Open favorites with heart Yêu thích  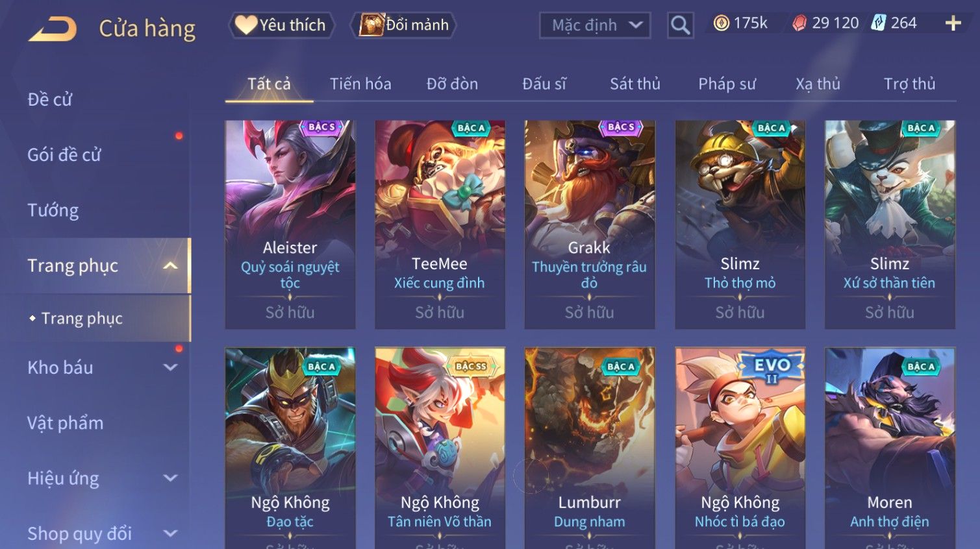[281, 25]
